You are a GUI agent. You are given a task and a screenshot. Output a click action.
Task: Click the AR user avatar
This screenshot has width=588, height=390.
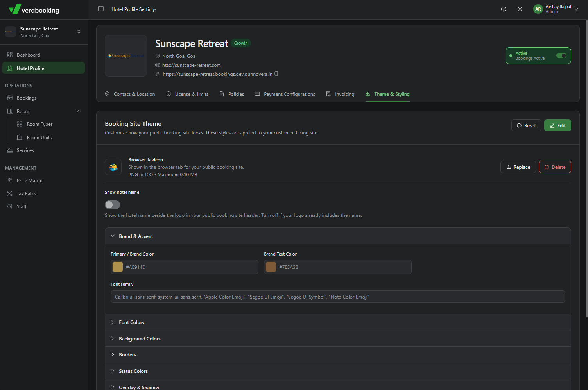(x=538, y=9)
